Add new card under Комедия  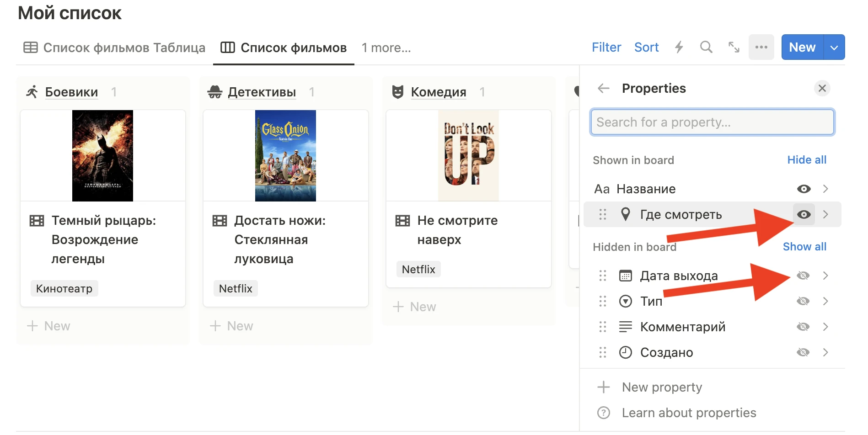[x=414, y=307]
